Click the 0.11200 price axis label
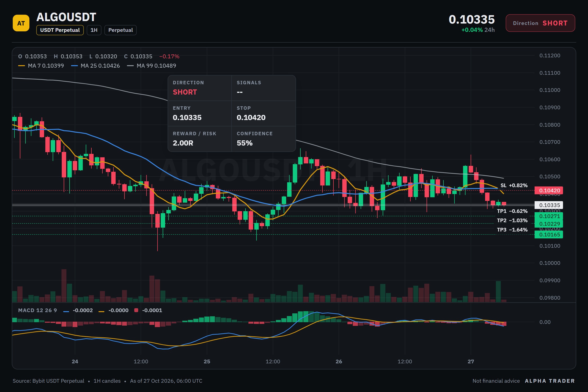The width and height of the screenshot is (588, 392). coord(550,56)
